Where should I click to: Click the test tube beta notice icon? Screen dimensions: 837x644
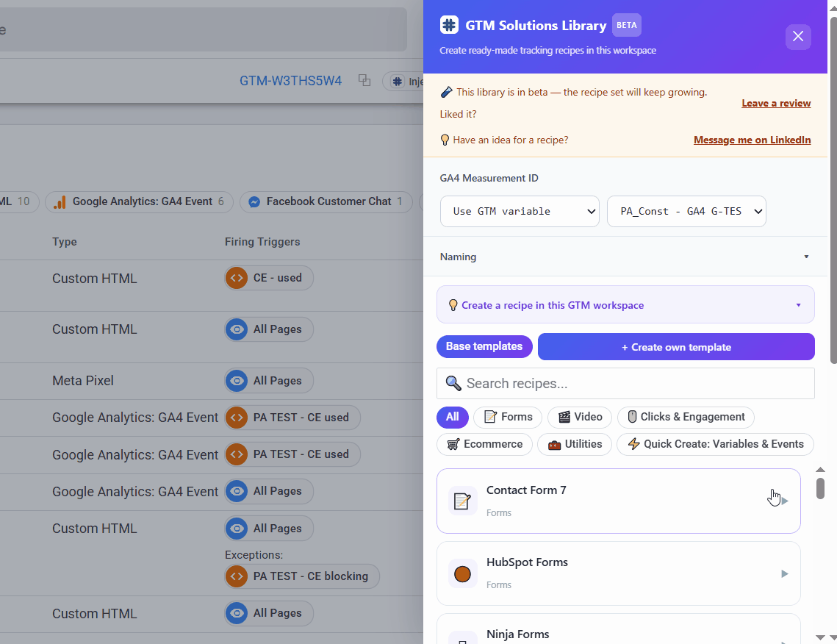point(446,93)
